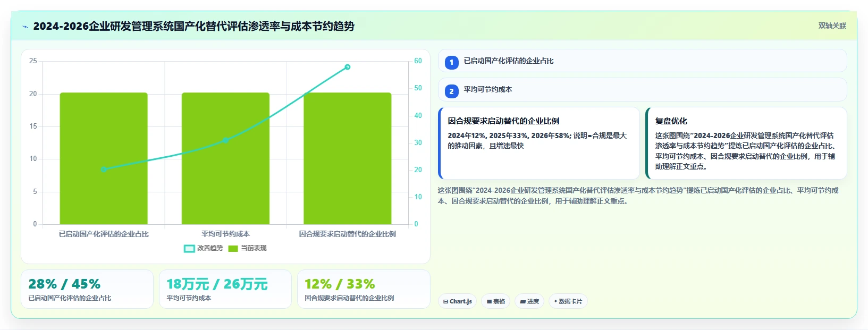Toggle the 当前表现 legend swatch
Image resolution: width=868 pixels, height=330 pixels.
click(233, 249)
